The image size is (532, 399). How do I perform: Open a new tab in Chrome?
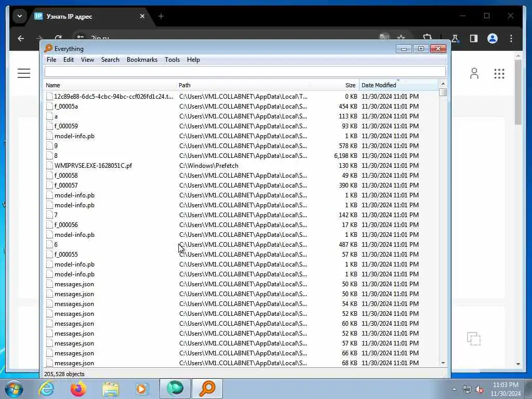pos(161,16)
